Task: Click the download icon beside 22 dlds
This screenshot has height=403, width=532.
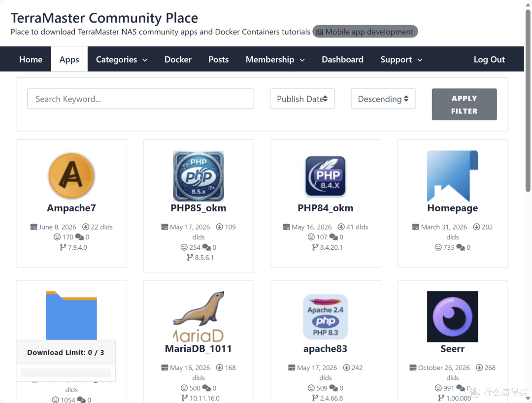Action: point(86,227)
